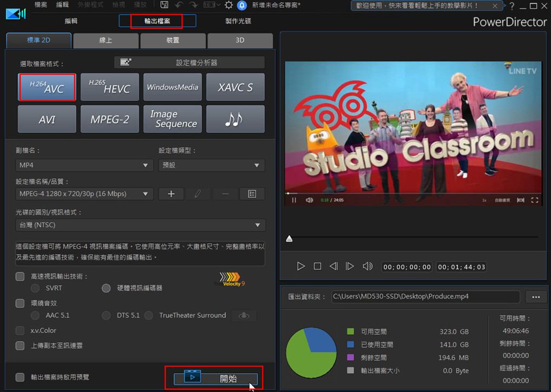
Task: Enable 高速視訊輸出技術 checkbox
Action: [x=20, y=276]
